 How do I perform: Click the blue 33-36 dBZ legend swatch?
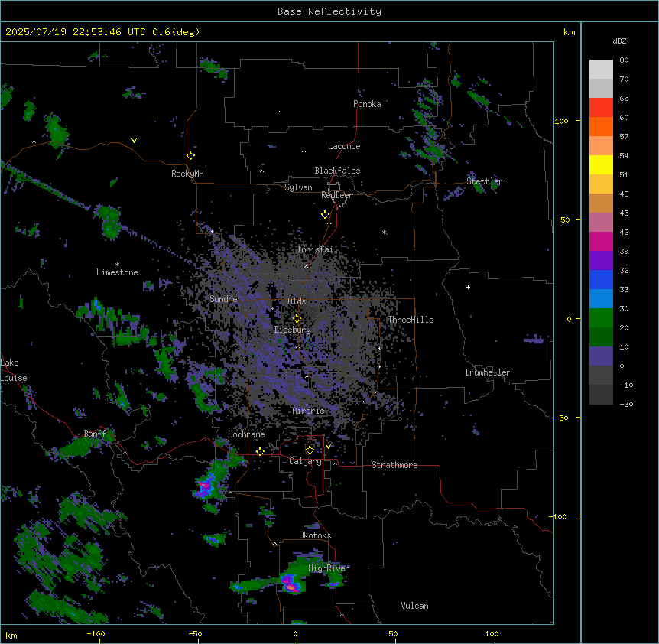point(601,279)
